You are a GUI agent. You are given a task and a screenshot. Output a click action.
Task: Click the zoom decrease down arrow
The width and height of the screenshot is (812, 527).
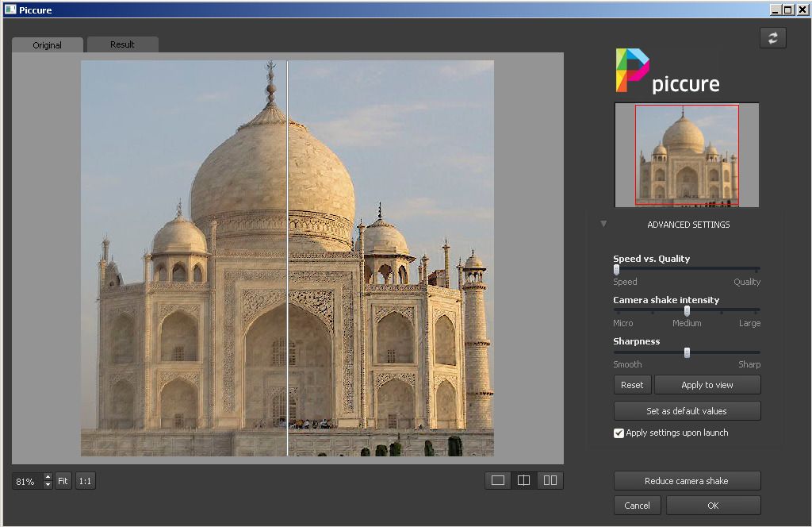click(x=48, y=485)
